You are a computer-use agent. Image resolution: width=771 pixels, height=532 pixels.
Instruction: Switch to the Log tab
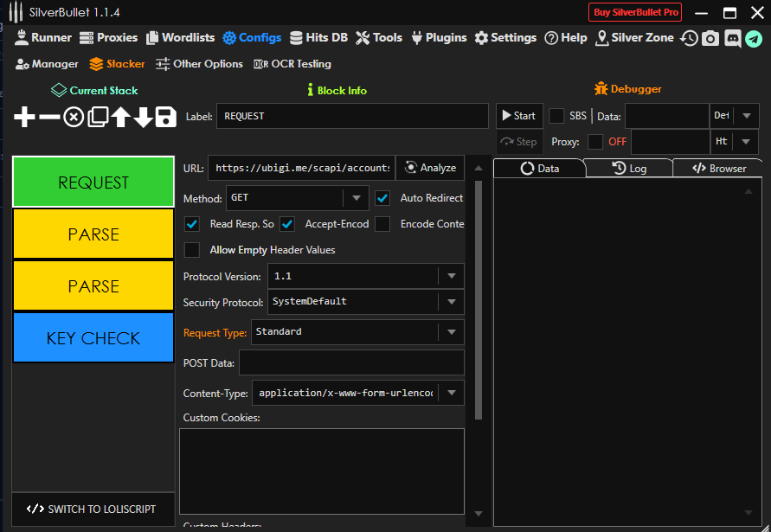click(629, 169)
